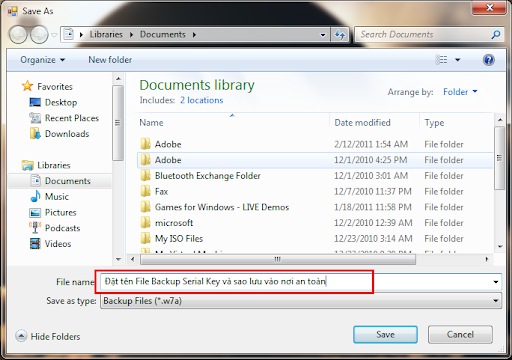512x360 pixels.
Task: Open the Podcasts library
Action: click(62, 228)
